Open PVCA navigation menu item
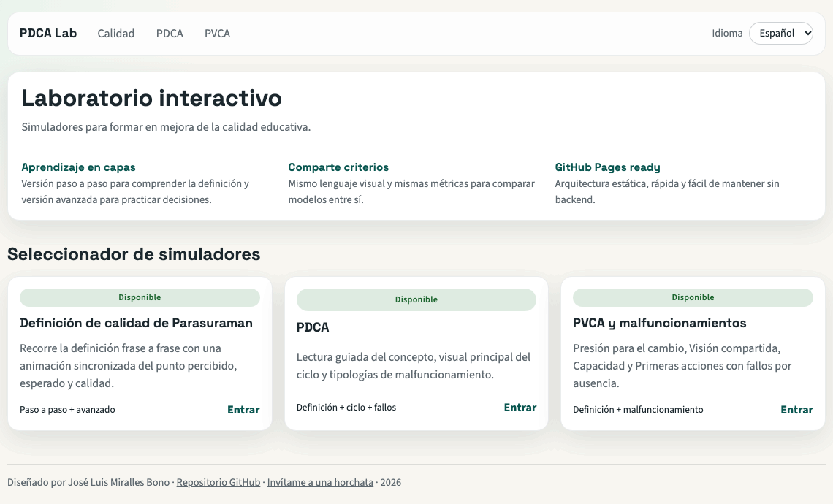833x504 pixels. (217, 34)
